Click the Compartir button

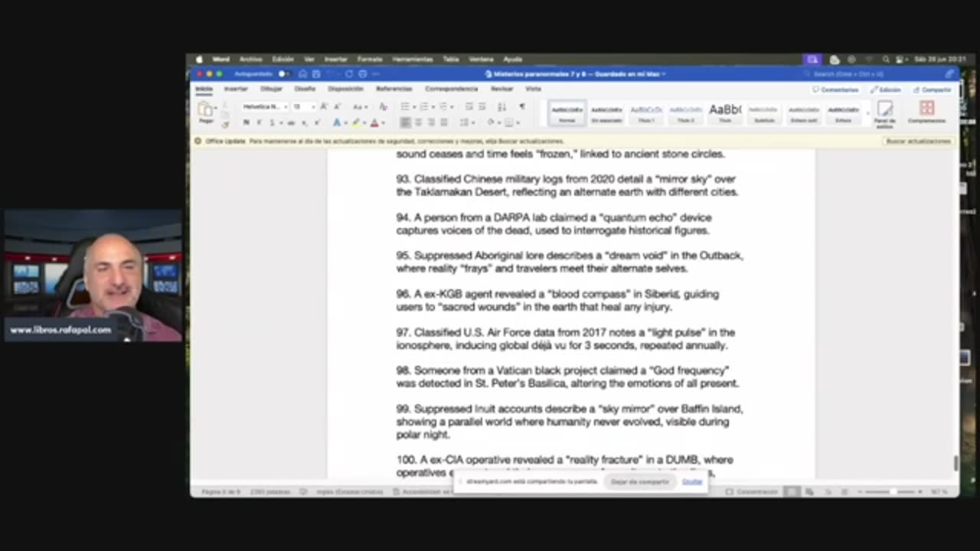[932, 90]
